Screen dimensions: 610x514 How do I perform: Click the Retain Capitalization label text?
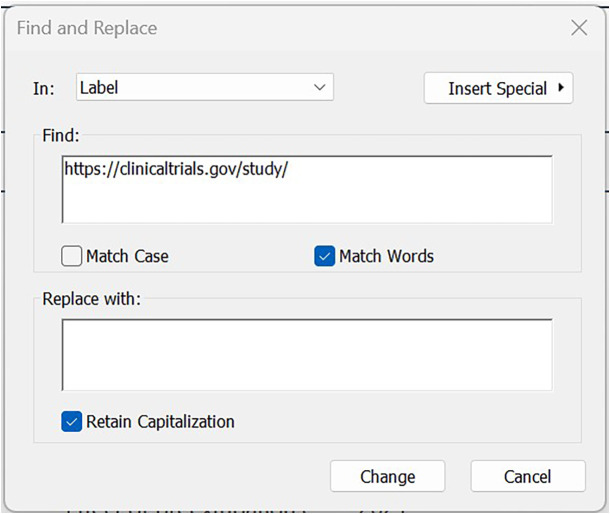[x=160, y=422]
